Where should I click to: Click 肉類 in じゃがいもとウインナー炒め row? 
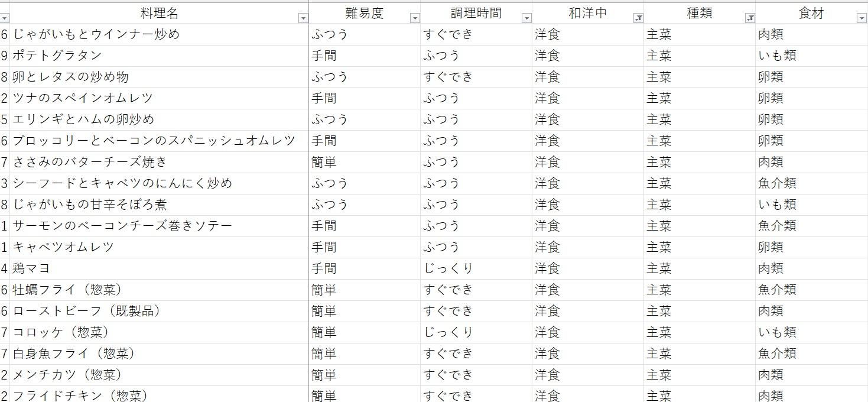(x=771, y=34)
